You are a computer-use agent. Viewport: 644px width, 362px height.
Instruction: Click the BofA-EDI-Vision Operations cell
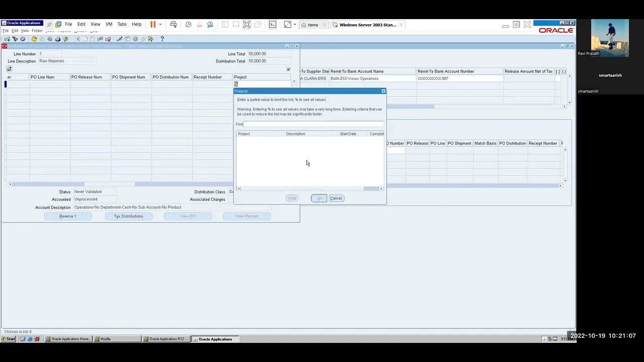[373, 79]
